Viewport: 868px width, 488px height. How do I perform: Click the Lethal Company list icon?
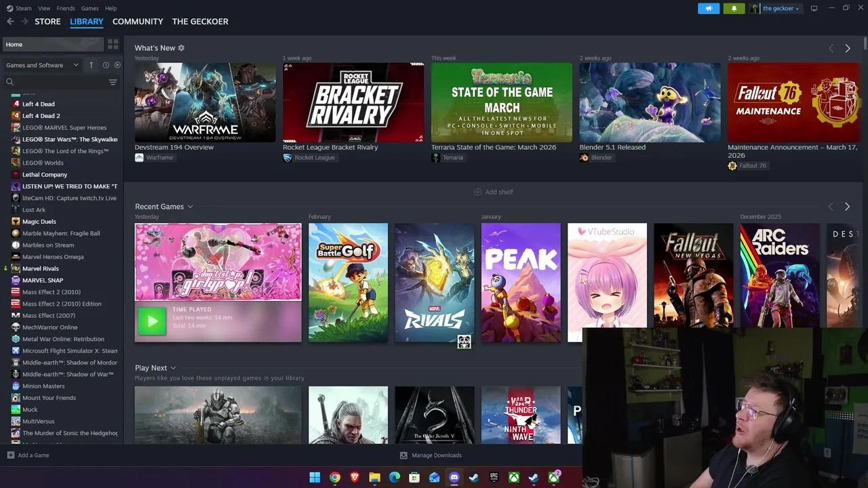(16, 174)
